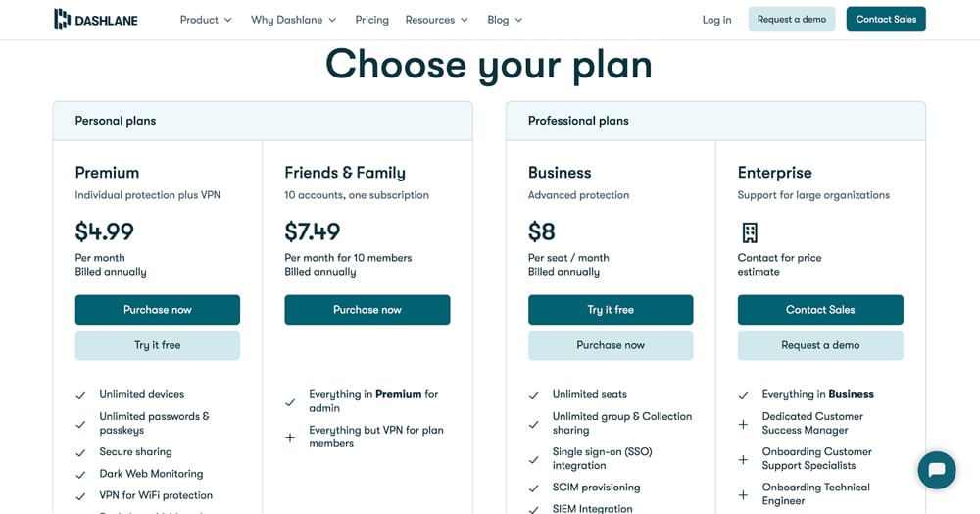The image size is (980, 514).
Task: Expand the Why Dashlane dropdown
Action: (293, 20)
